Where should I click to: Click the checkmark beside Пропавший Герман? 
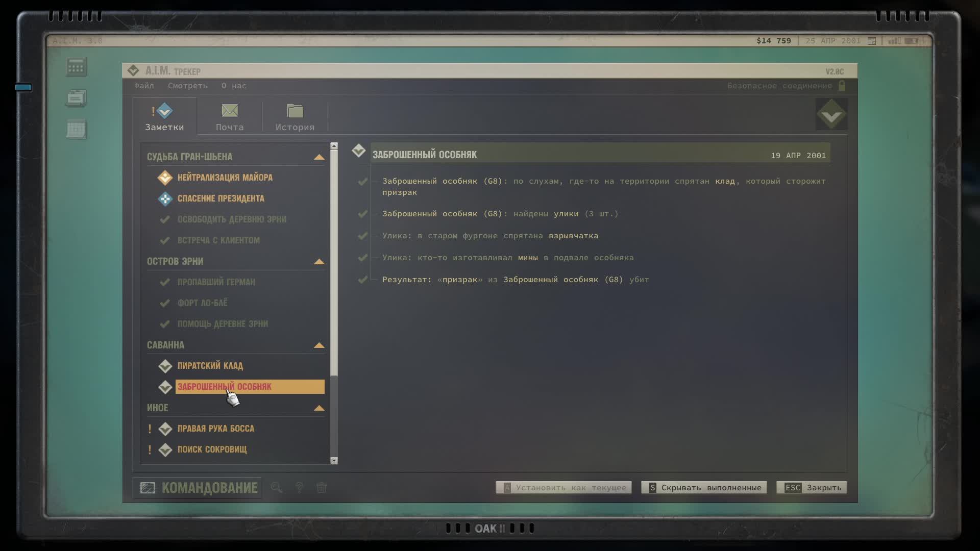[164, 282]
